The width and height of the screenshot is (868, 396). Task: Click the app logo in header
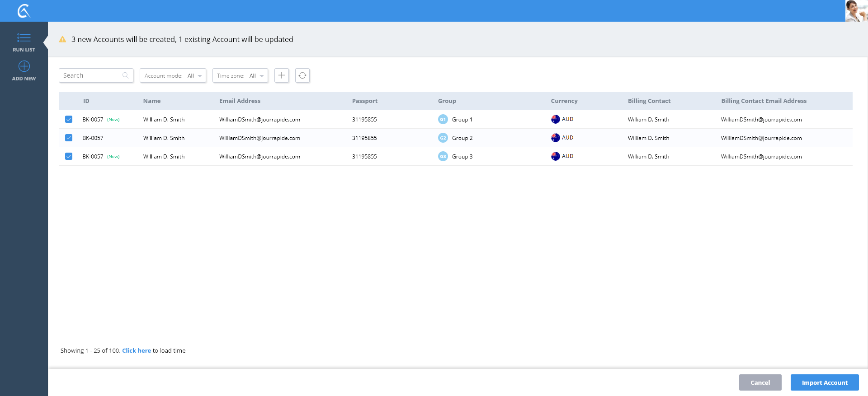24,11
